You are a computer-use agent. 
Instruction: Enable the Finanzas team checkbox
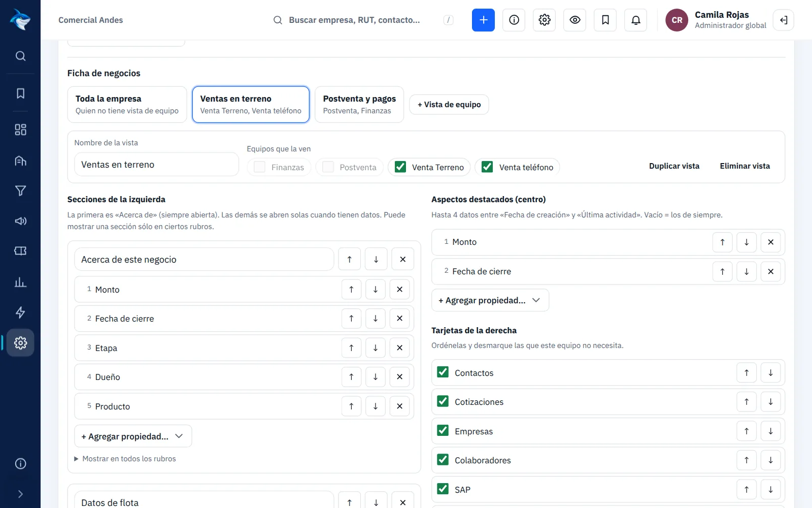click(x=259, y=167)
